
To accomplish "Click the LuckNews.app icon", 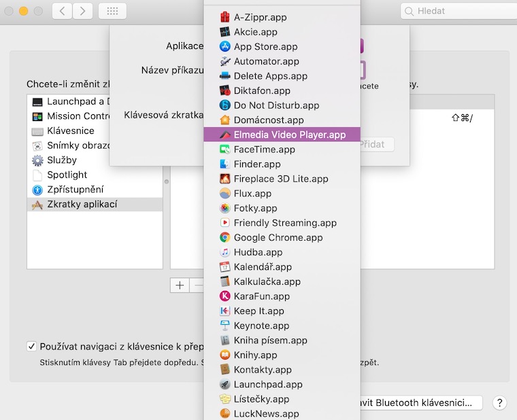I will pos(225,413).
